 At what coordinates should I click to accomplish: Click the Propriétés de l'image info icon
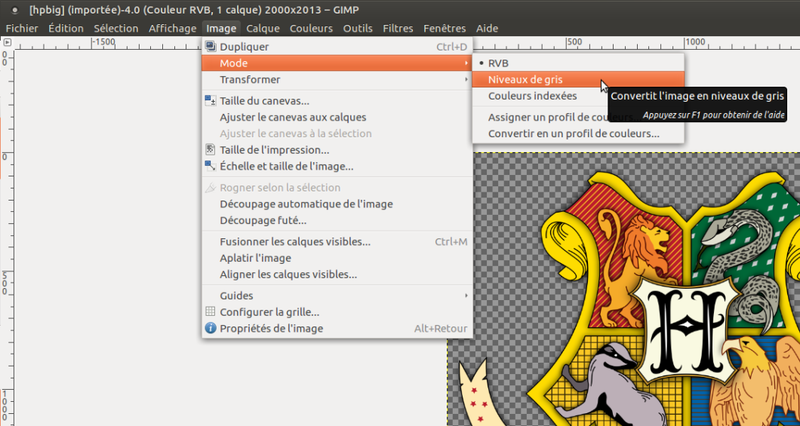point(210,328)
